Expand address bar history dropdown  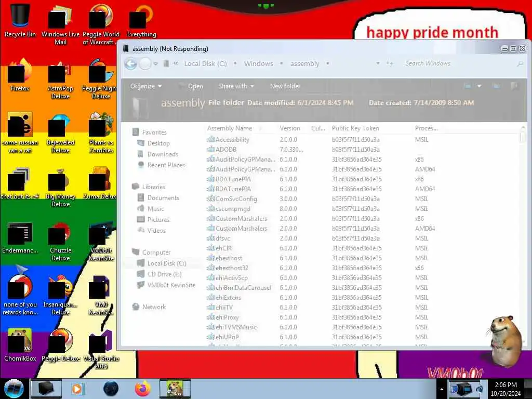(x=378, y=63)
